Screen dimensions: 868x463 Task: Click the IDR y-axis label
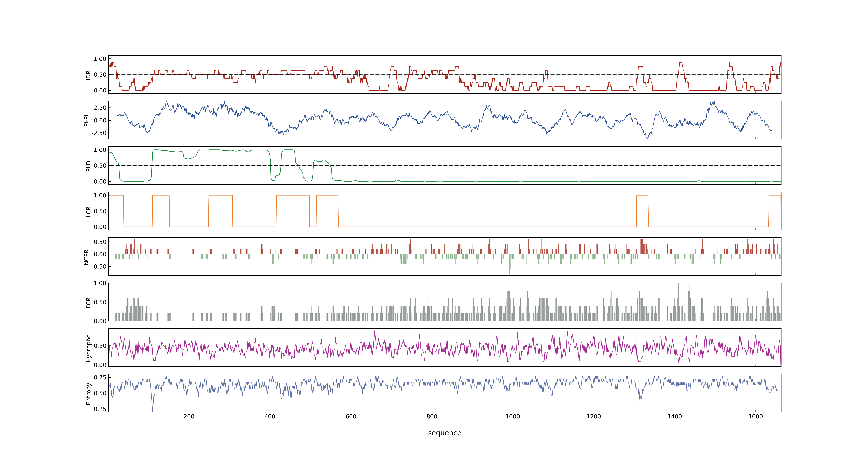(x=88, y=75)
